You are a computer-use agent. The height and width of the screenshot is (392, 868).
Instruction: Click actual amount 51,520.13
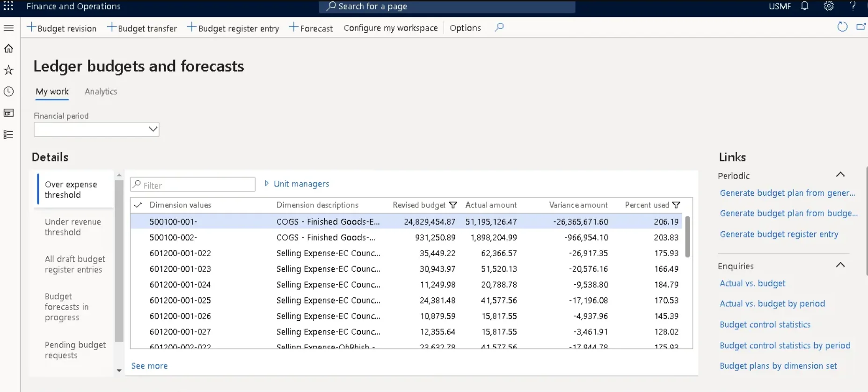pyautogui.click(x=499, y=269)
